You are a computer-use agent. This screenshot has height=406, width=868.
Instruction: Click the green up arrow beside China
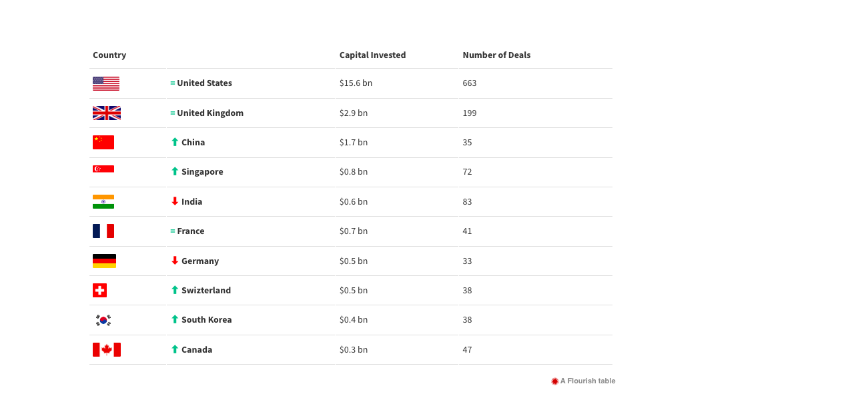tap(175, 142)
